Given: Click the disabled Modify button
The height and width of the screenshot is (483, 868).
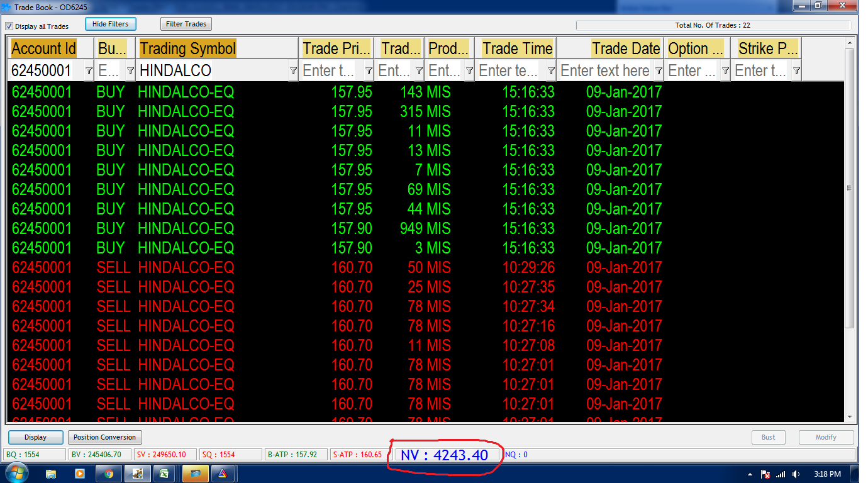Looking at the screenshot, I should (826, 437).
